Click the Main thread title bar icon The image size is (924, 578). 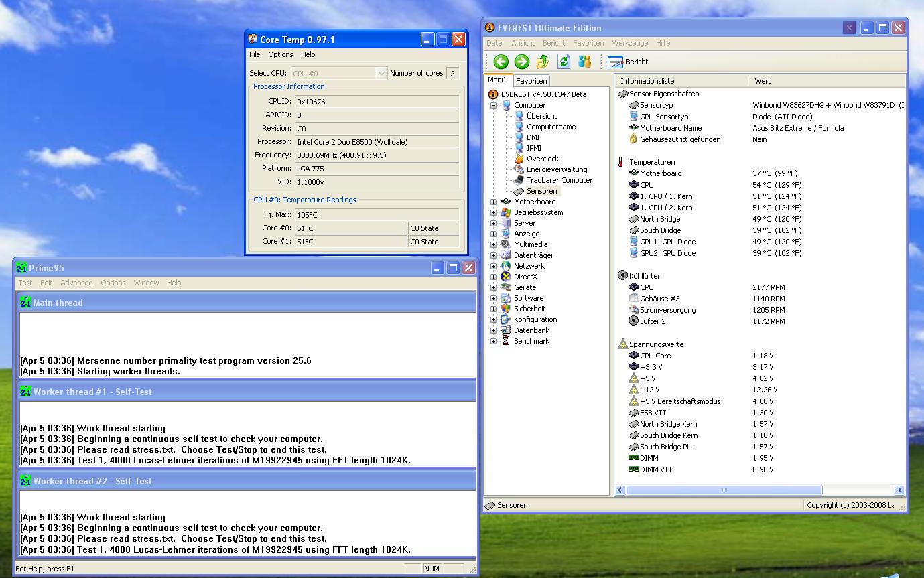(x=25, y=303)
